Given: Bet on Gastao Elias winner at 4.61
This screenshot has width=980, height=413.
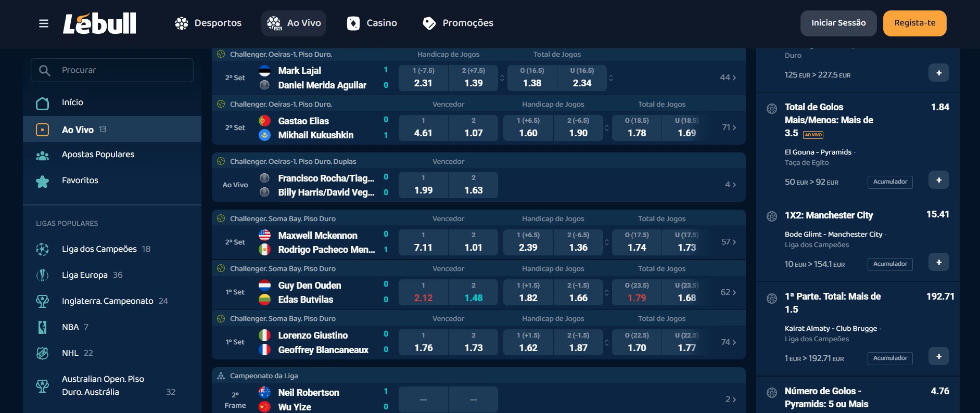Looking at the screenshot, I should 423,127.
